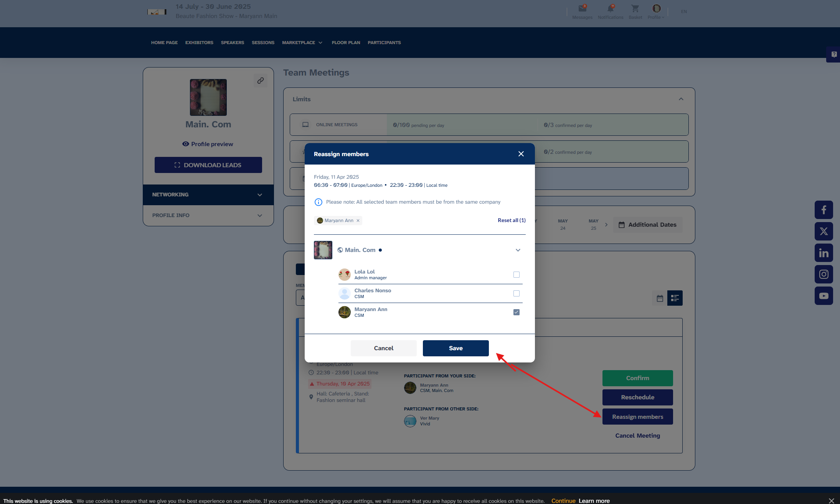840x504 pixels.
Task: Uncheck the Maryann Ann checkbox
Action: click(516, 312)
